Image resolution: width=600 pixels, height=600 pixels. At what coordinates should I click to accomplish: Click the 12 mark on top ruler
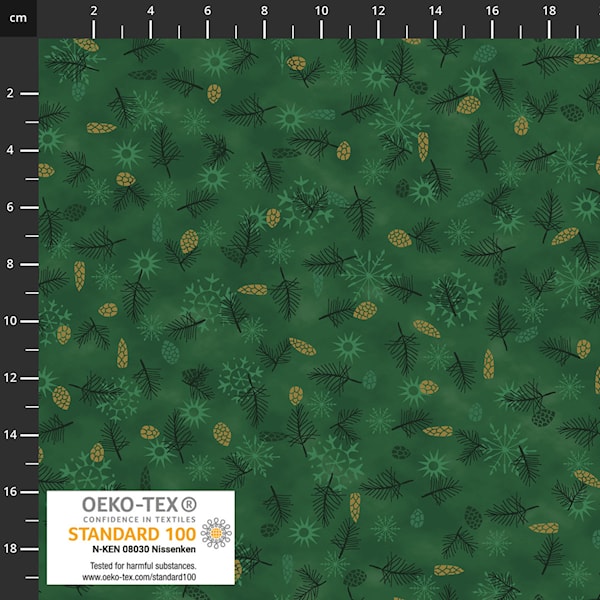(x=378, y=10)
